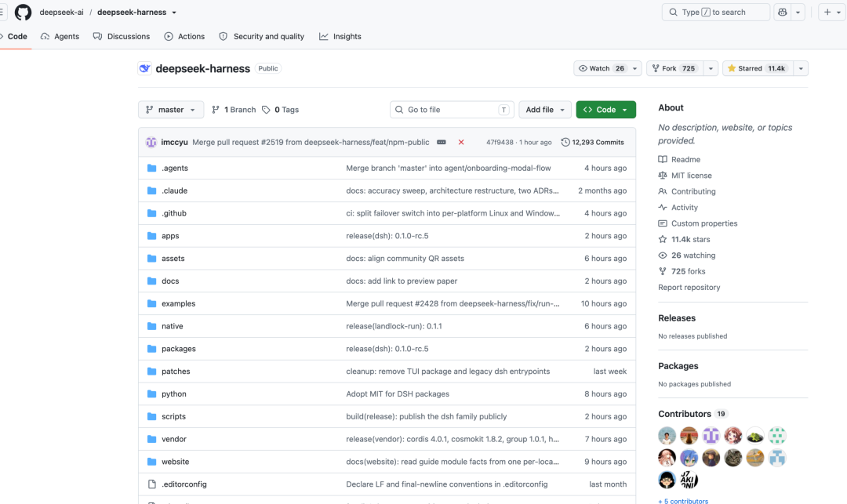847x504 pixels.
Task: Open the packages folder
Action: (178, 349)
